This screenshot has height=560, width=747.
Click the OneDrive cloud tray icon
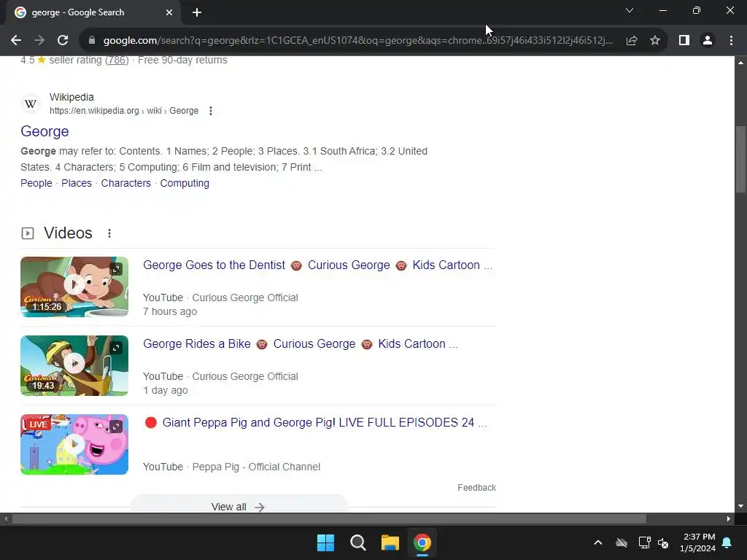[x=622, y=542]
